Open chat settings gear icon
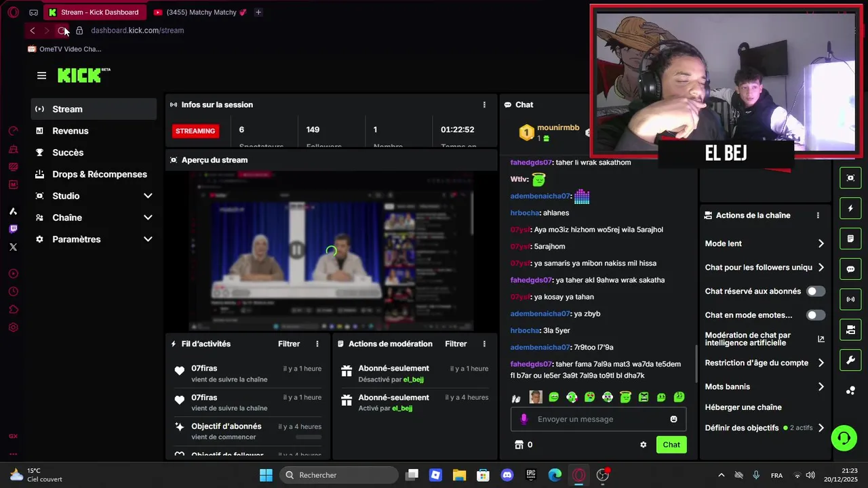868x488 pixels. tap(644, 445)
